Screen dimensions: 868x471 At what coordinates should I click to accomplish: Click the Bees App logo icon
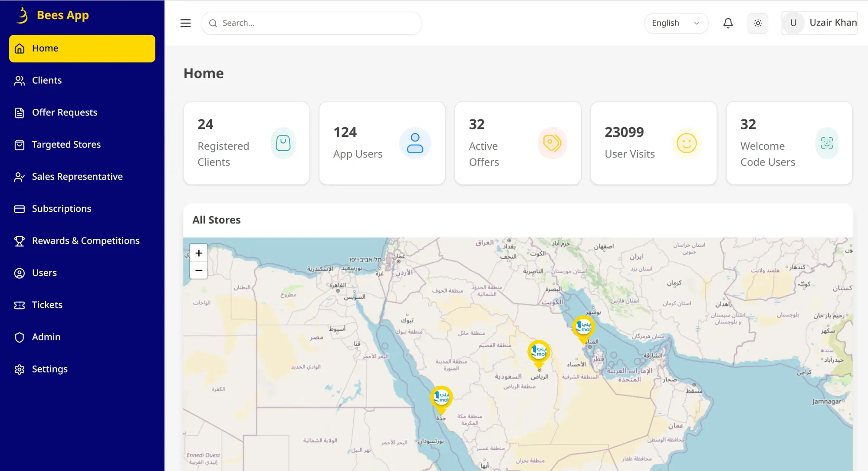22,16
